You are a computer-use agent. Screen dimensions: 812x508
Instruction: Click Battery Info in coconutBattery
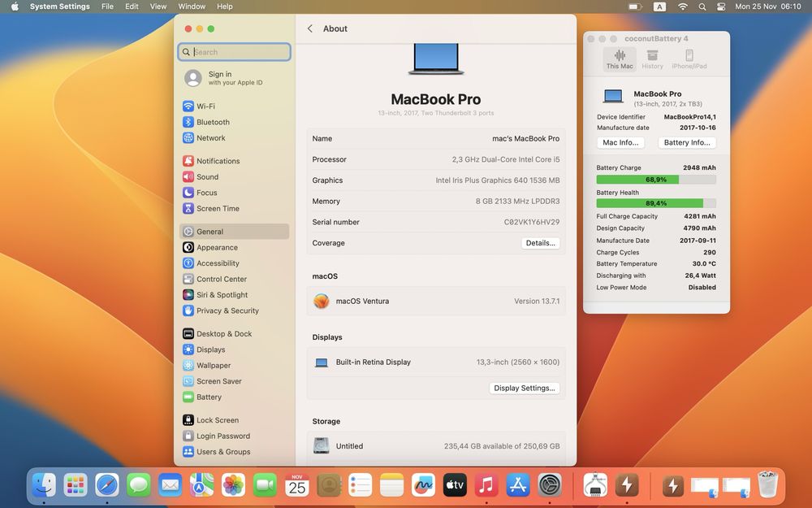(687, 142)
